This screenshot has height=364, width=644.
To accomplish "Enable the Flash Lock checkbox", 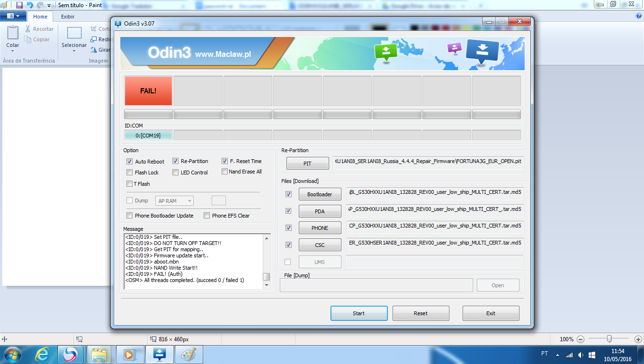I will (130, 173).
